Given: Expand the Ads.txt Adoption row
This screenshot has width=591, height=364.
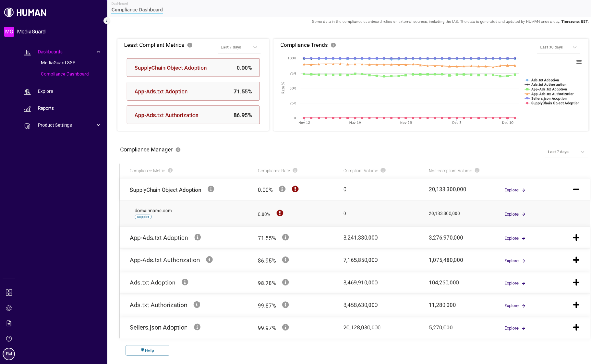Looking at the screenshot, I should [x=576, y=282].
